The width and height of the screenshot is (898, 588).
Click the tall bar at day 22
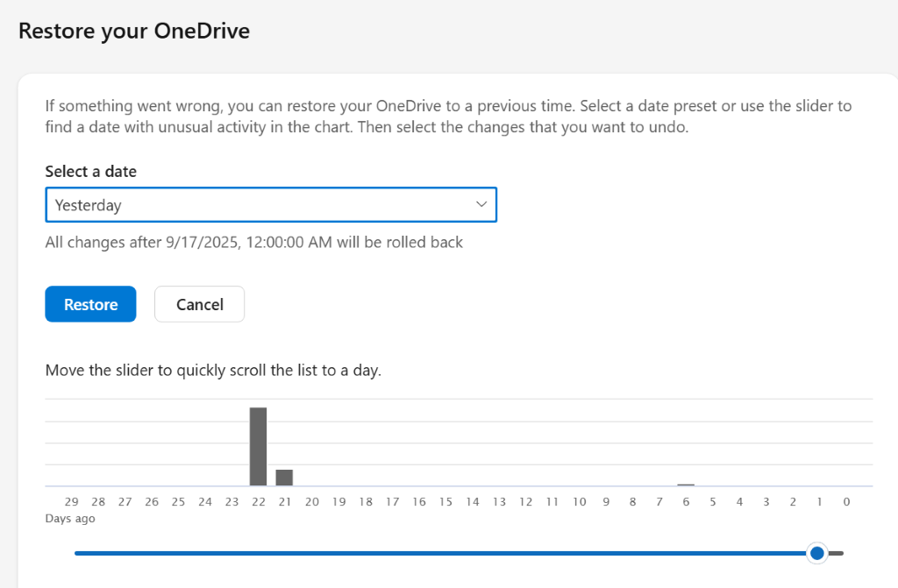pos(258,446)
